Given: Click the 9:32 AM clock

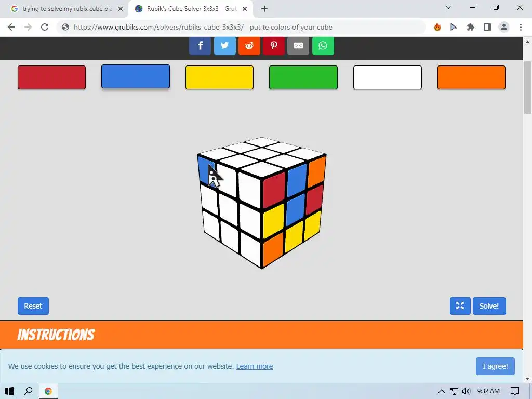Looking at the screenshot, I should [488, 391].
